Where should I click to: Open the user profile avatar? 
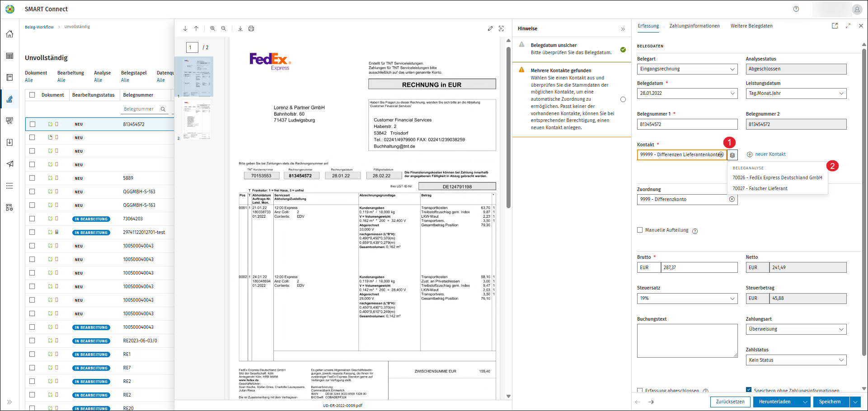(x=857, y=9)
